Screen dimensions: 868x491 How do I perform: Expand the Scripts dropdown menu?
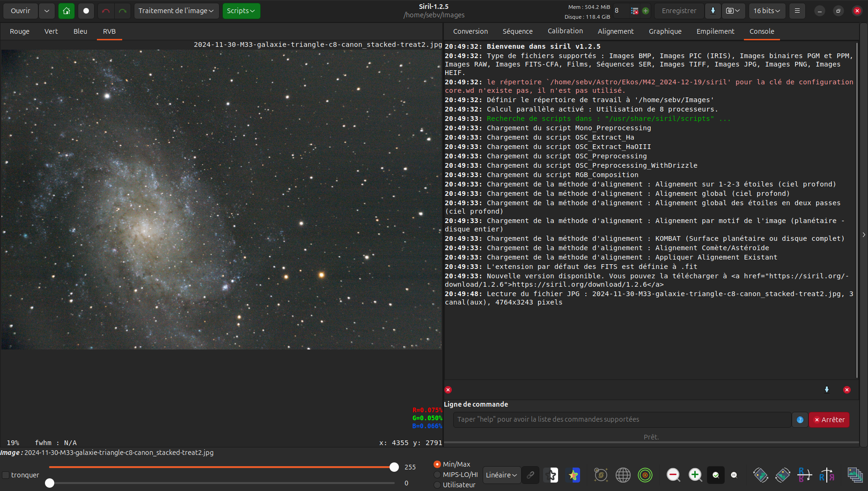pos(241,11)
